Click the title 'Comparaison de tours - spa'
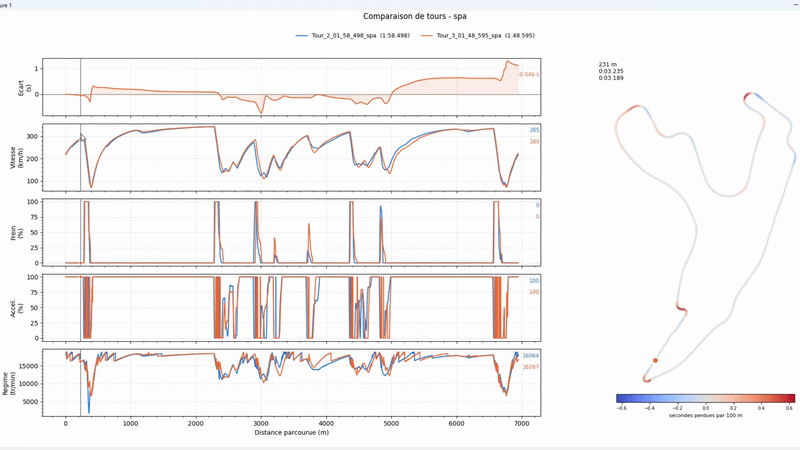The image size is (800, 450). tap(415, 16)
